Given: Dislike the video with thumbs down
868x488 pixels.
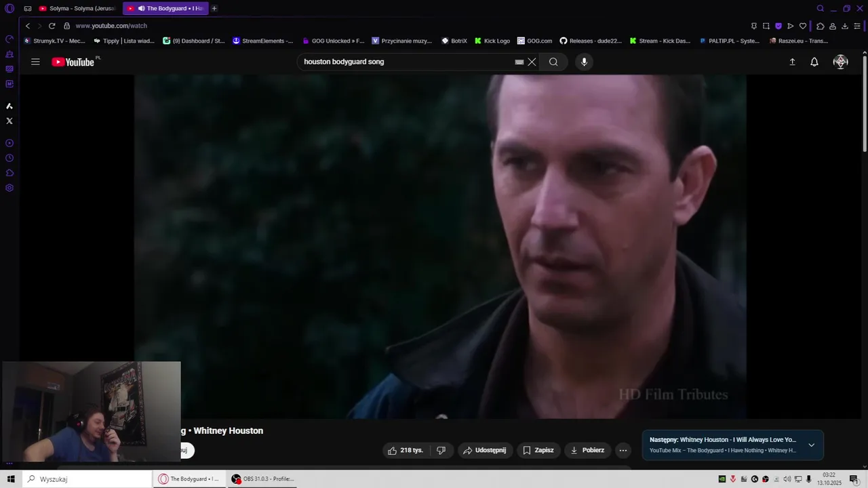Looking at the screenshot, I should pyautogui.click(x=441, y=450).
